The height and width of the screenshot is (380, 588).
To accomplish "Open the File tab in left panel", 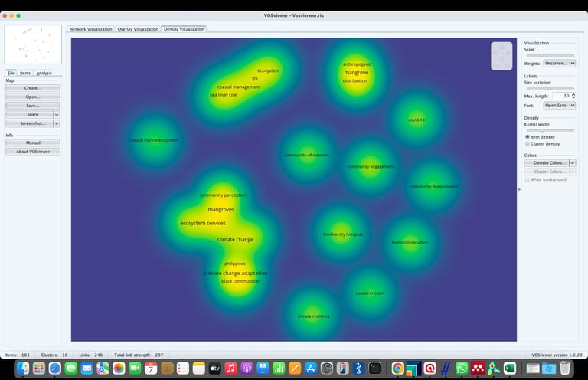I will click(x=11, y=73).
